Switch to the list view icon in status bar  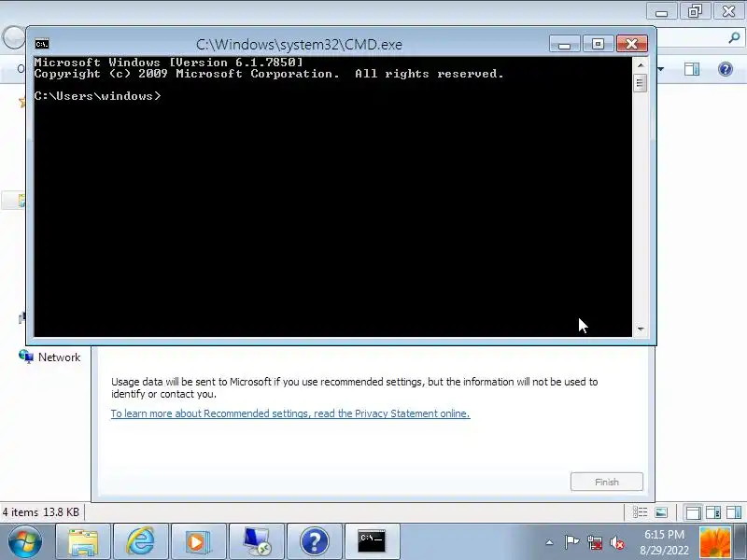(x=640, y=512)
